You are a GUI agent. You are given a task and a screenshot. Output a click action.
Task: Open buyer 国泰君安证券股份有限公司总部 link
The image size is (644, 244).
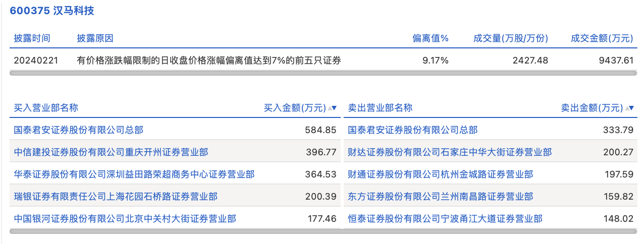pos(79,130)
